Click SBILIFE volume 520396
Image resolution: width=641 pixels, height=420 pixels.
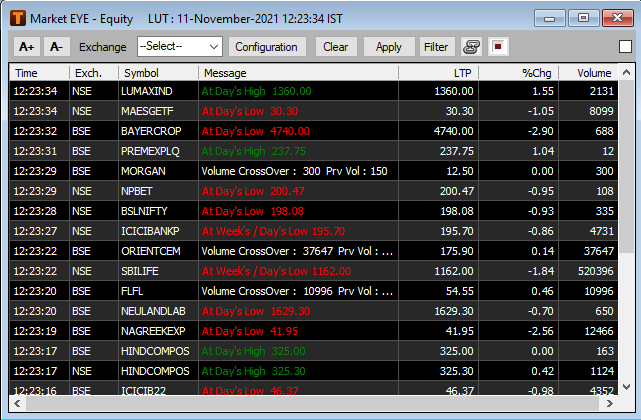(x=596, y=271)
